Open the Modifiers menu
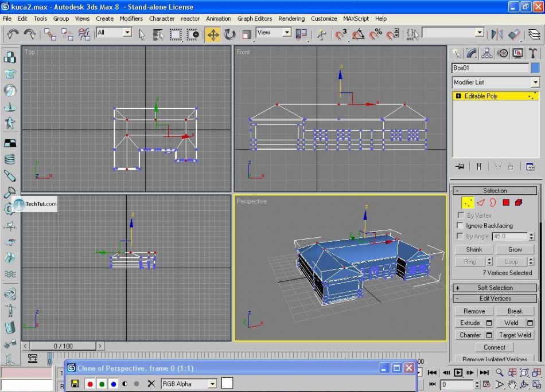 [x=131, y=18]
